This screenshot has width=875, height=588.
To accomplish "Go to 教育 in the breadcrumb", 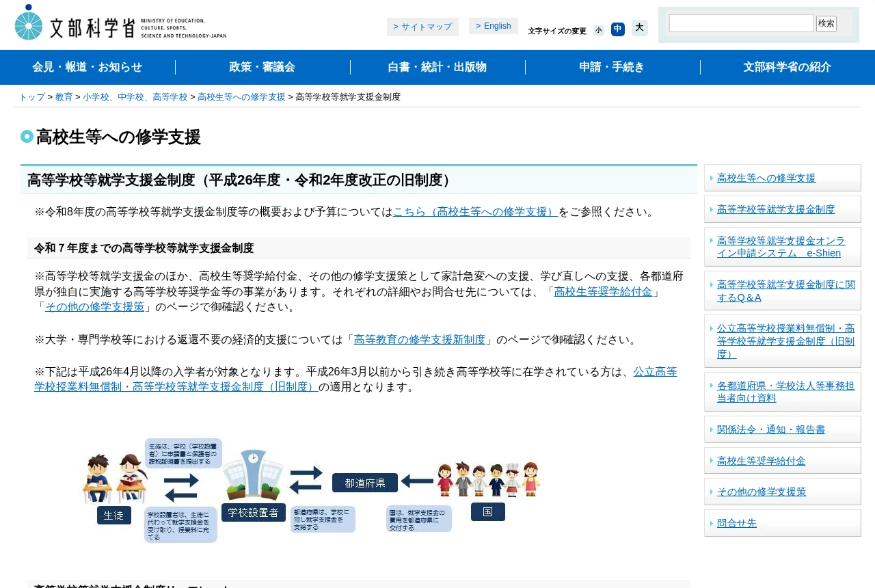I will point(64,97).
